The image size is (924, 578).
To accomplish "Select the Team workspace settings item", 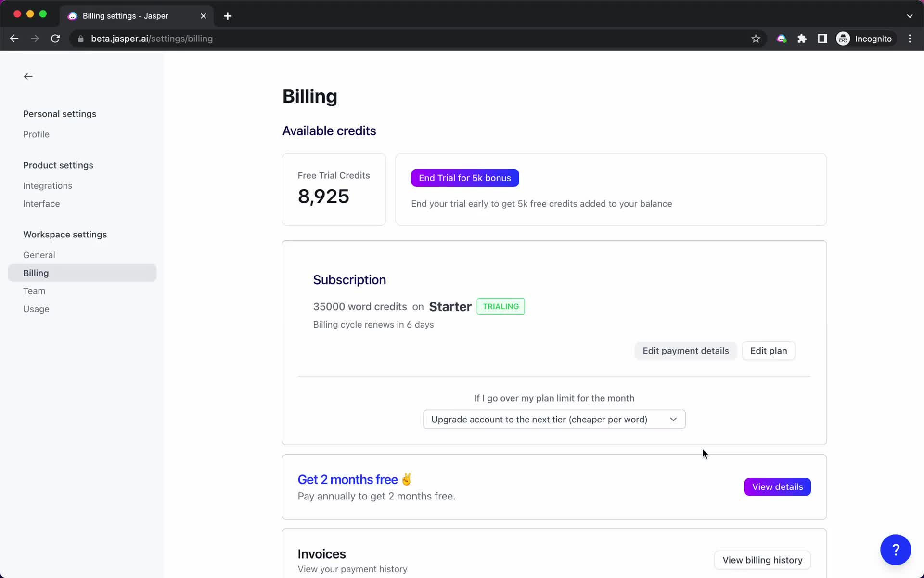I will coord(34,290).
